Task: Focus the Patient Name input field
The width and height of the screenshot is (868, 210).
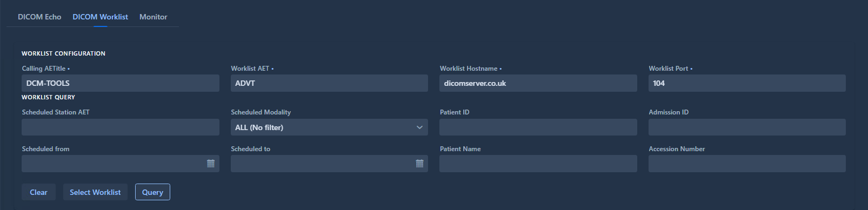Action: point(538,164)
